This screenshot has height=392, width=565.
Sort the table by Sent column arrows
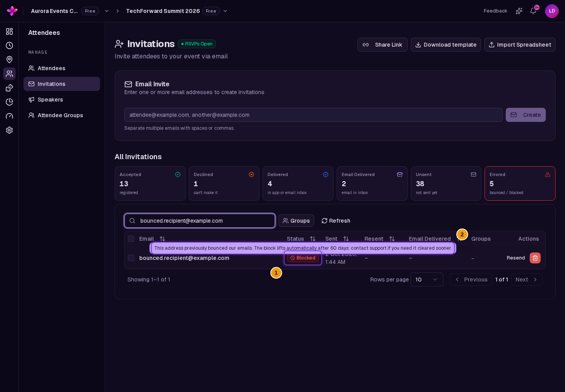click(346, 239)
